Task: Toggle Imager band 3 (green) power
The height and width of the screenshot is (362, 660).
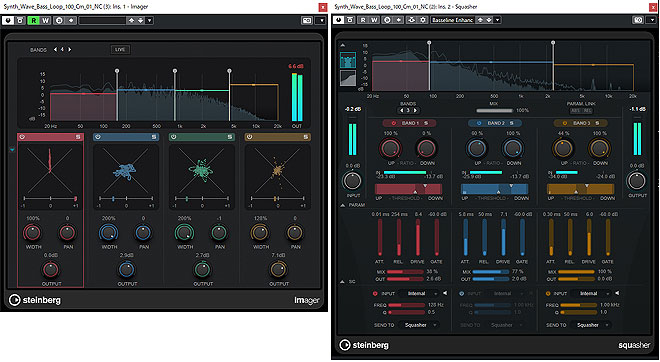Action: (x=174, y=137)
